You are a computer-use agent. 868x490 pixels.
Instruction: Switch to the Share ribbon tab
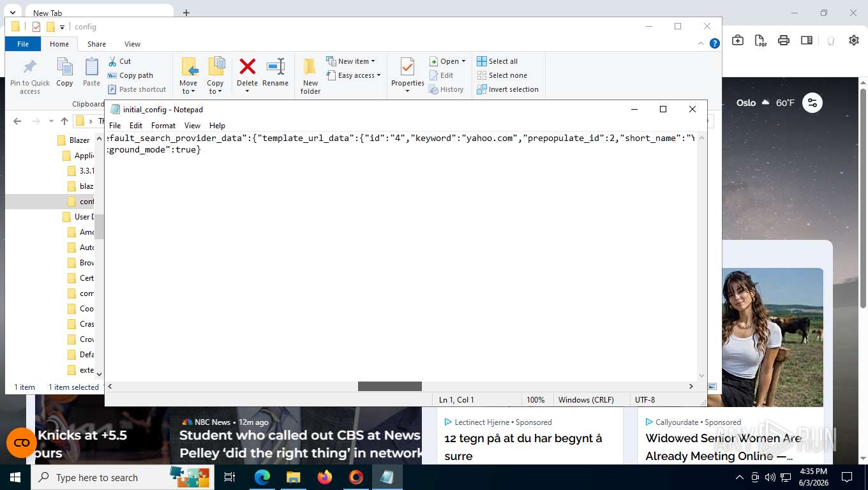pyautogui.click(x=96, y=44)
